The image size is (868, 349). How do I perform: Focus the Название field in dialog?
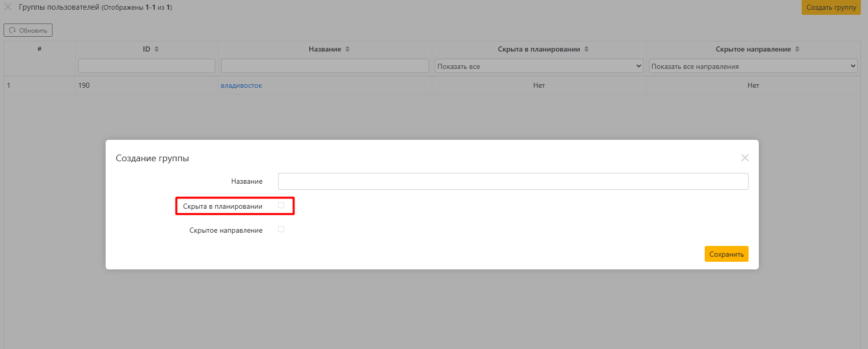pyautogui.click(x=513, y=181)
